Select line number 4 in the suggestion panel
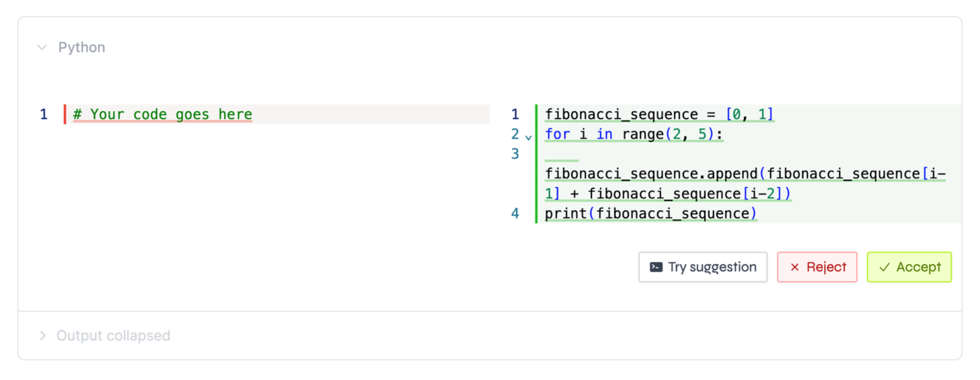This screenshot has height=380, width=980. pyautogui.click(x=515, y=213)
